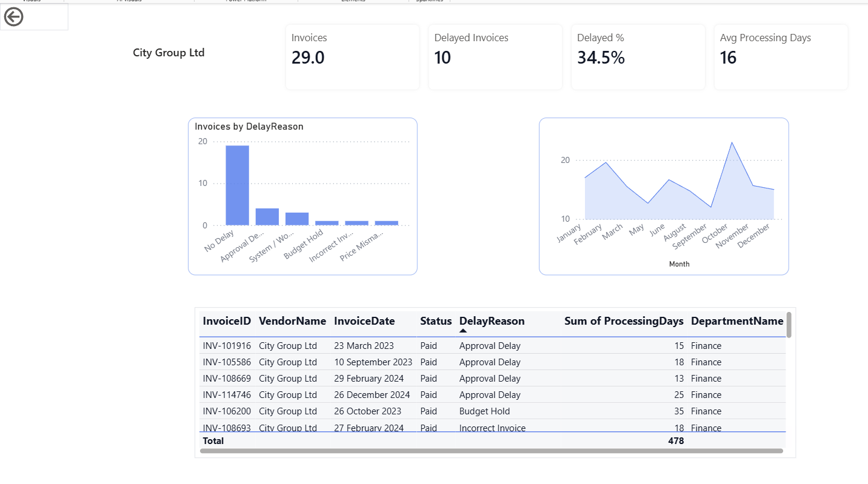Click the InvoiceDate column header

click(364, 321)
